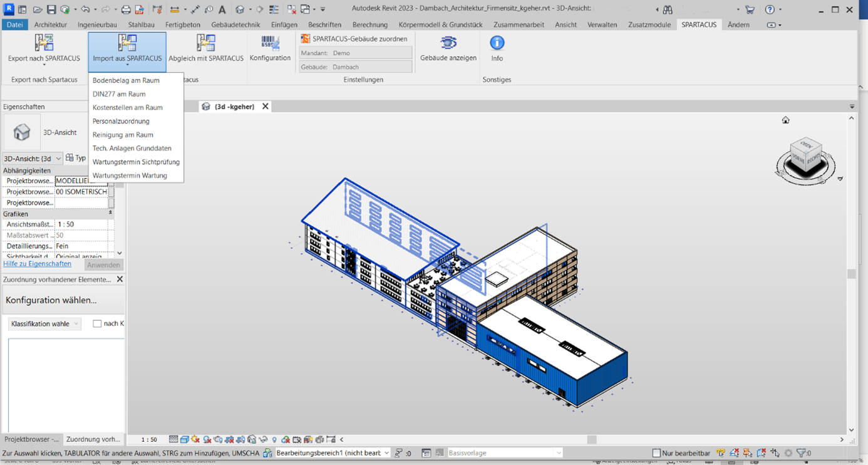Click the temporary hide/isolate glasses icon
This screenshot has width=868, height=465.
pyautogui.click(x=263, y=439)
